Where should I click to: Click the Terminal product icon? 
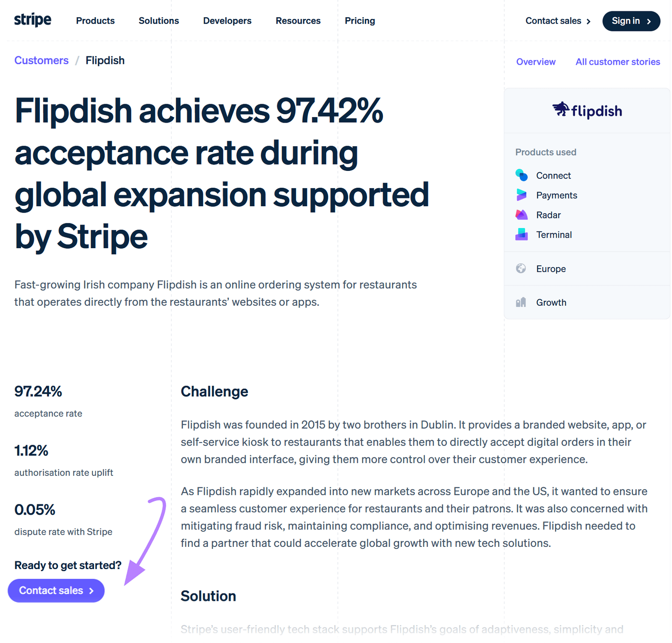tap(521, 234)
